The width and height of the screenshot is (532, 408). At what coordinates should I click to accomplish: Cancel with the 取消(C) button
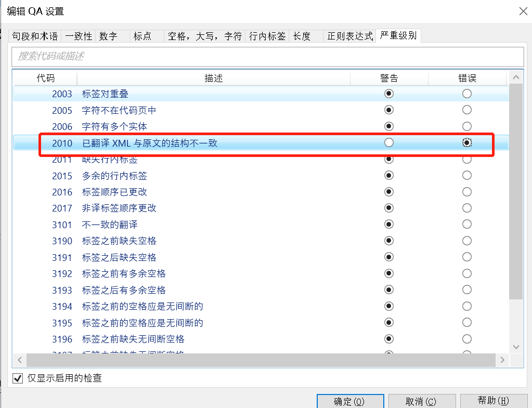422,401
